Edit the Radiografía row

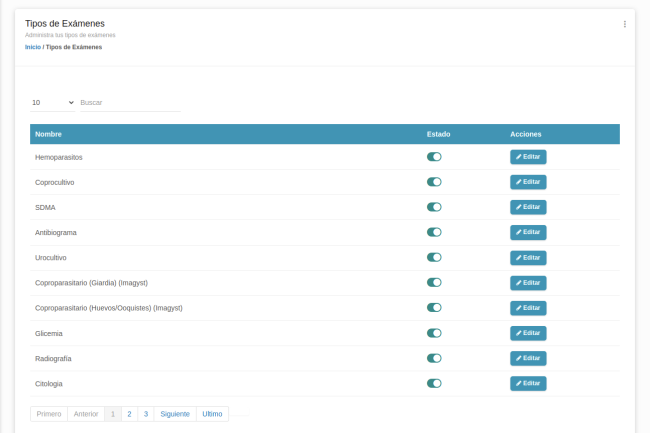[528, 358]
